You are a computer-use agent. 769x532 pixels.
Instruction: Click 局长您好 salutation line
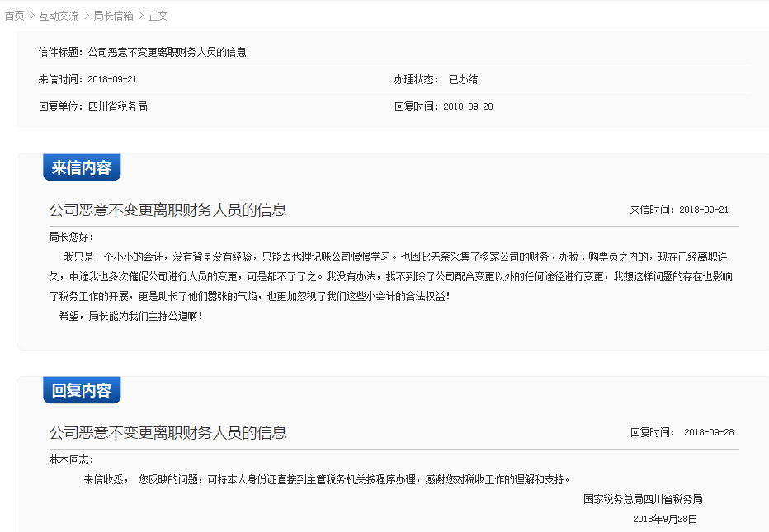72,237
